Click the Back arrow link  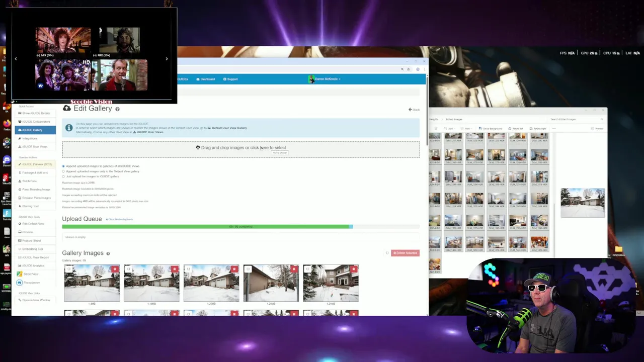coord(414,110)
